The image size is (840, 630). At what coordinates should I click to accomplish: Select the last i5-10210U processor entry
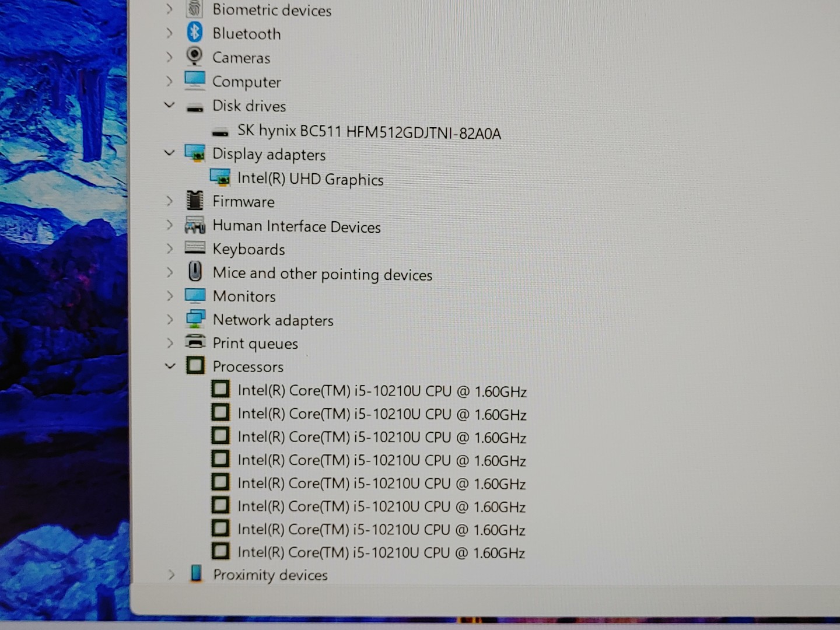coord(381,552)
